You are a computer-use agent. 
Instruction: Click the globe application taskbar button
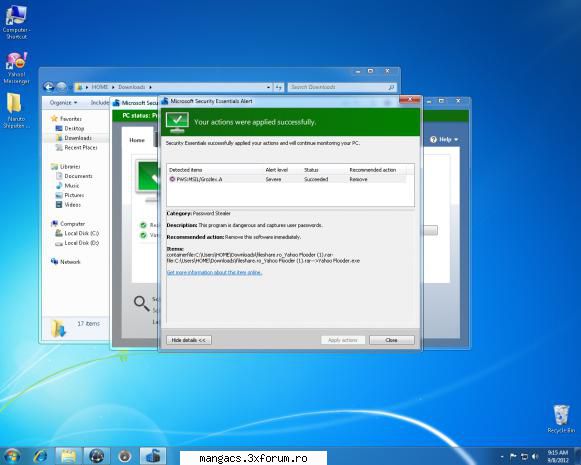point(96,456)
